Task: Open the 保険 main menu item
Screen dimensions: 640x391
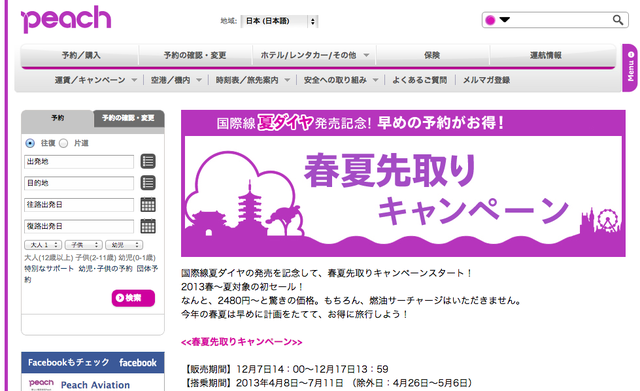Action: click(432, 55)
